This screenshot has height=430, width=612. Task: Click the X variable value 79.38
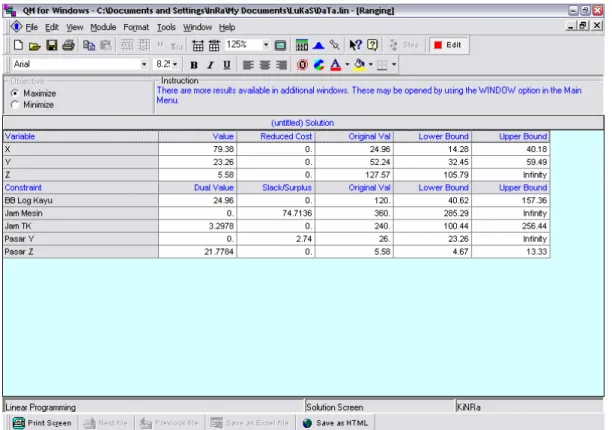pyautogui.click(x=197, y=149)
